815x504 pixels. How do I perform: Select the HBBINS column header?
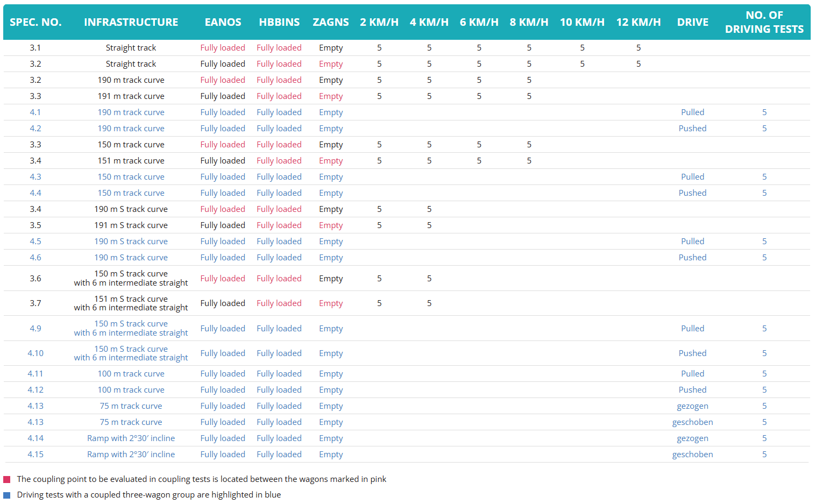tap(279, 22)
